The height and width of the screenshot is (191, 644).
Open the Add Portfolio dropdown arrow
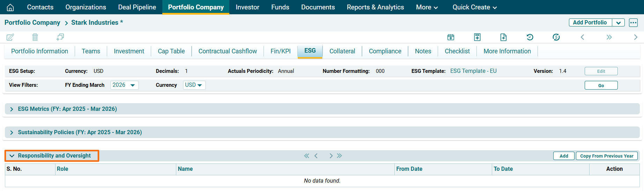[x=618, y=23]
